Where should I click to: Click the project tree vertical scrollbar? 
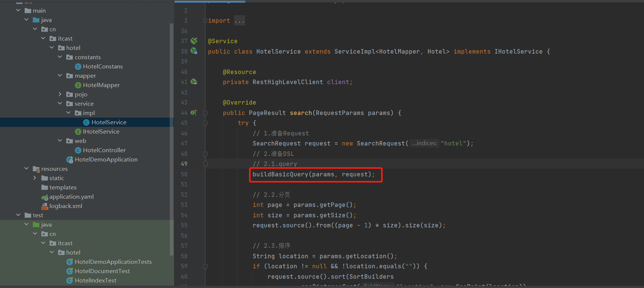(x=172, y=140)
